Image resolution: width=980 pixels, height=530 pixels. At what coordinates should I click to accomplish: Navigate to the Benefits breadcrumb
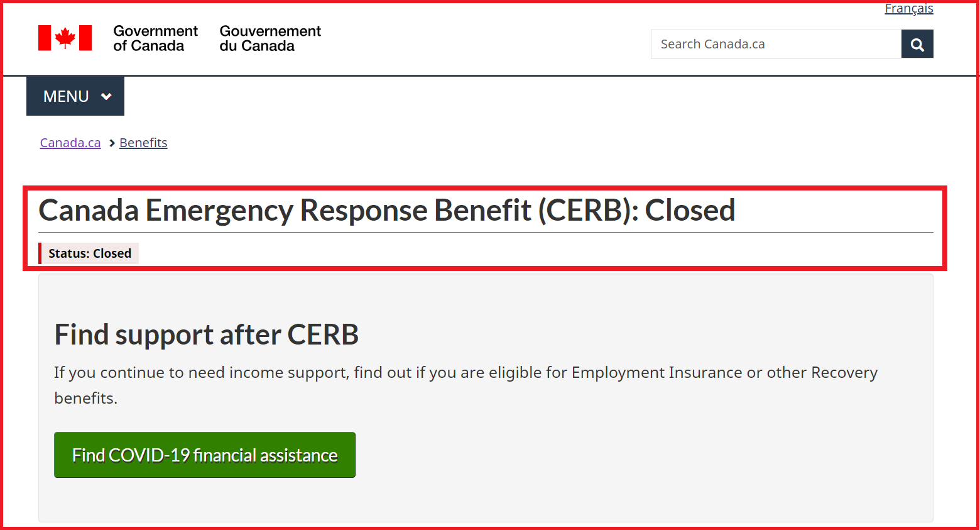(143, 143)
